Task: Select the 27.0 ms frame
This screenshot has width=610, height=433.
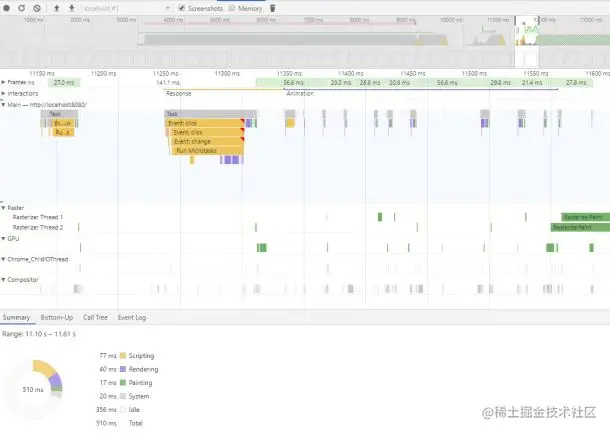Action: click(x=64, y=82)
